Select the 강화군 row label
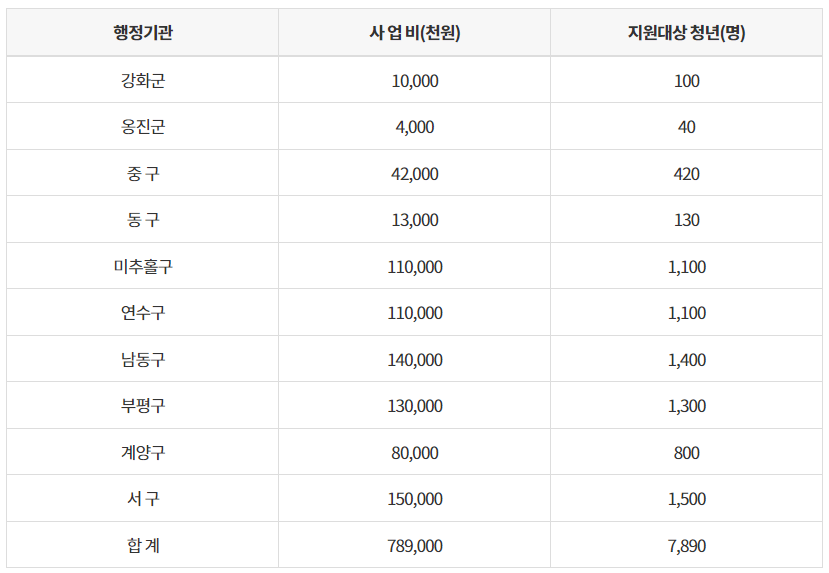 pyautogui.click(x=143, y=80)
